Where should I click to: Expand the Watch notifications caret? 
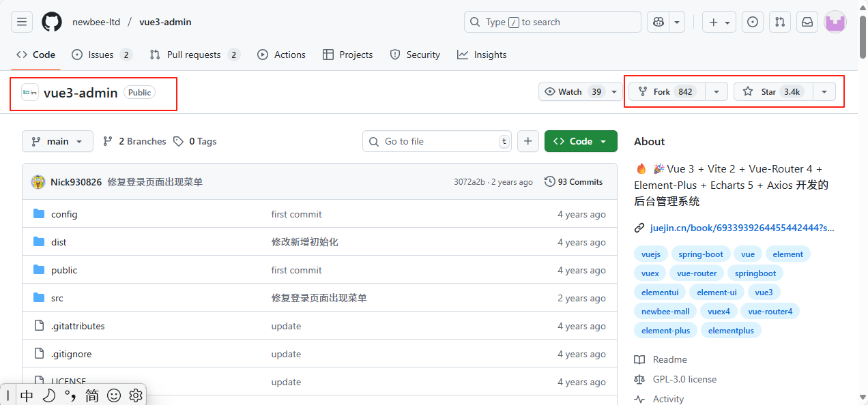614,91
